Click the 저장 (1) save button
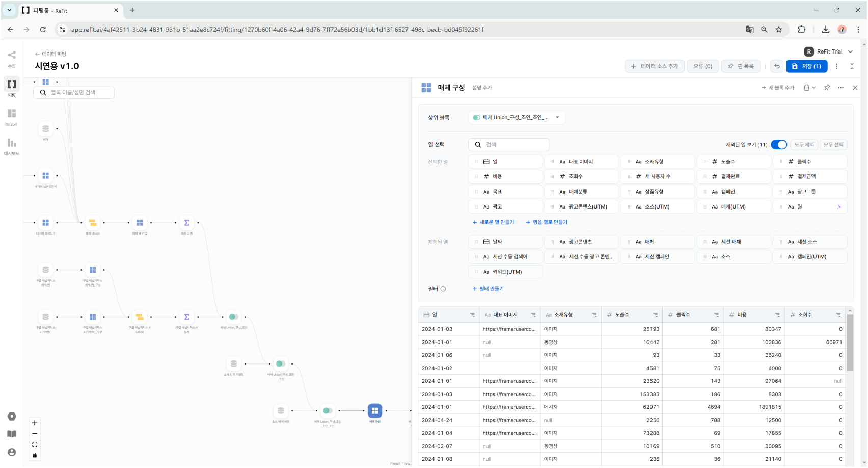This screenshot has height=468, width=868. [806, 66]
